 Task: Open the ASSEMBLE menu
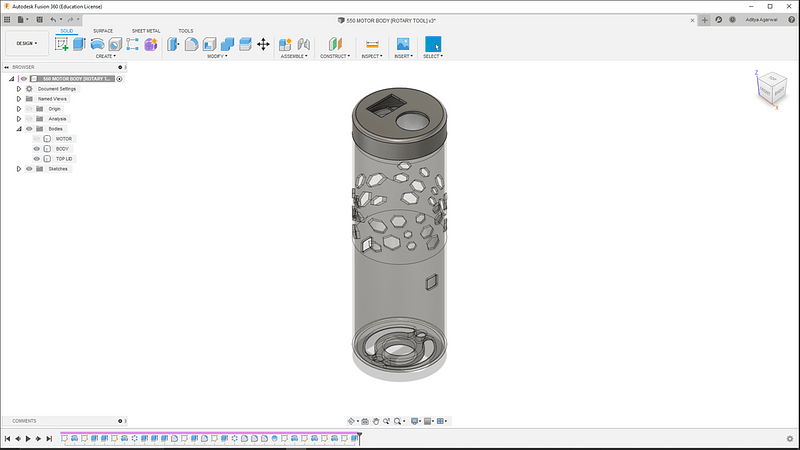click(x=294, y=56)
